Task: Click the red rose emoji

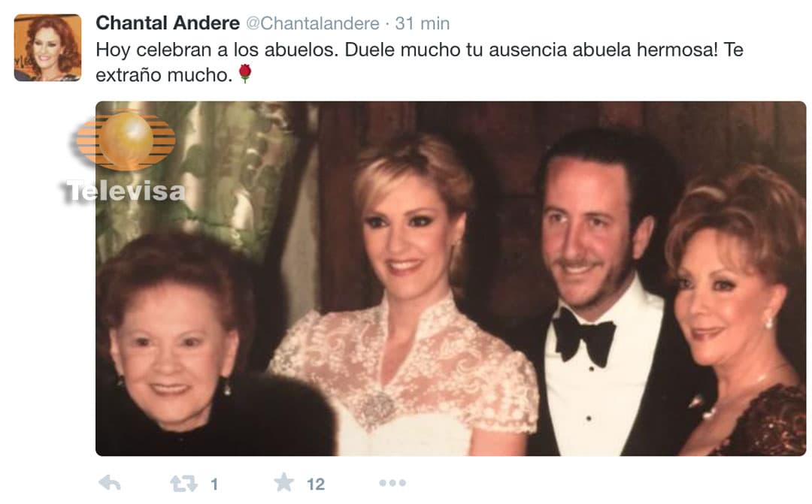Action: (x=245, y=74)
